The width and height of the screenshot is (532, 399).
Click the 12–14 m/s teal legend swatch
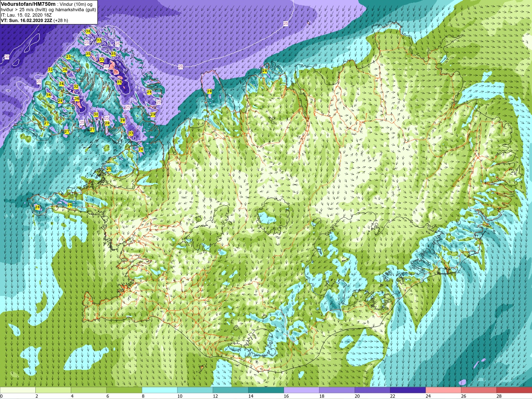tap(231, 390)
